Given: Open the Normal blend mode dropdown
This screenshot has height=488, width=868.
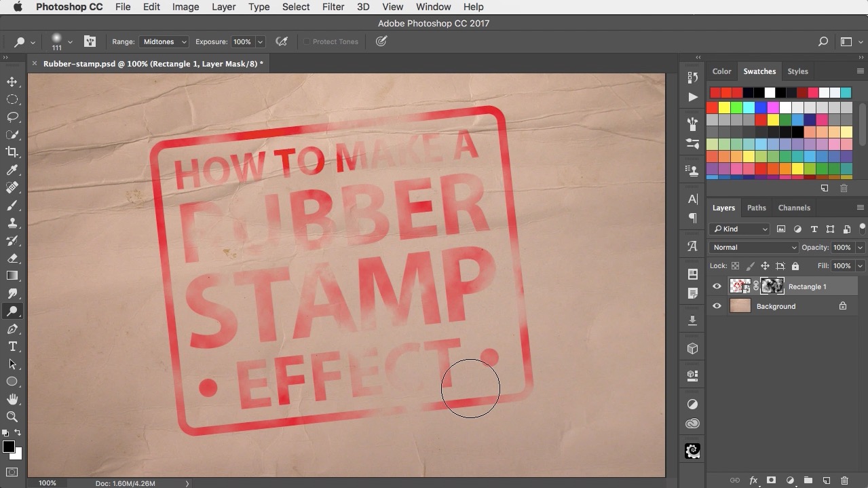Looking at the screenshot, I should [753, 247].
